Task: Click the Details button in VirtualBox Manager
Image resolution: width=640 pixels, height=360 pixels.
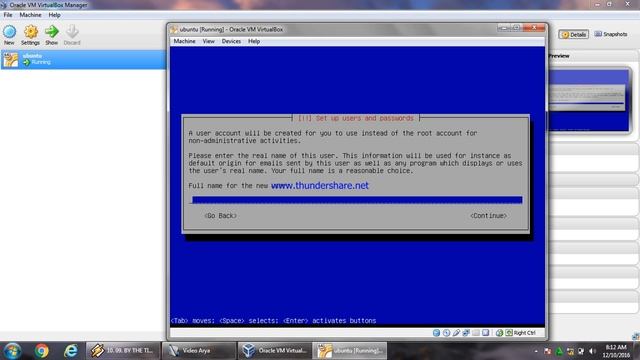Action: tap(573, 35)
